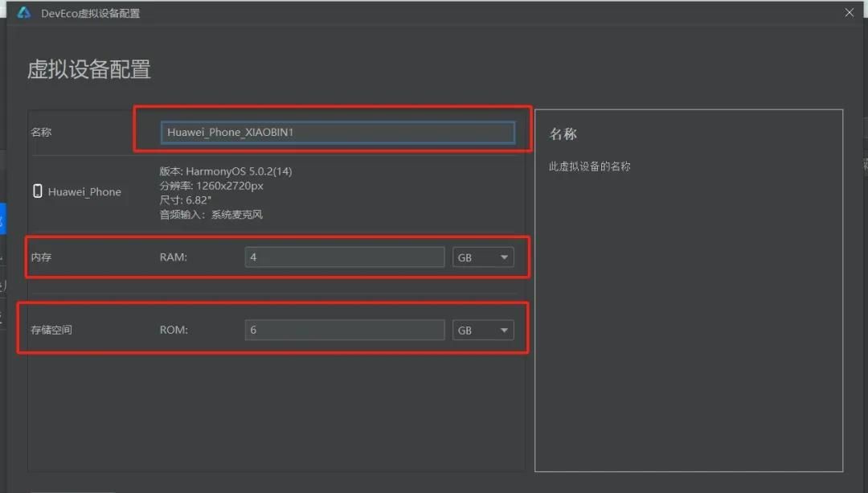Click the highlighted blue tool icon at the left edge

[x=2, y=219]
